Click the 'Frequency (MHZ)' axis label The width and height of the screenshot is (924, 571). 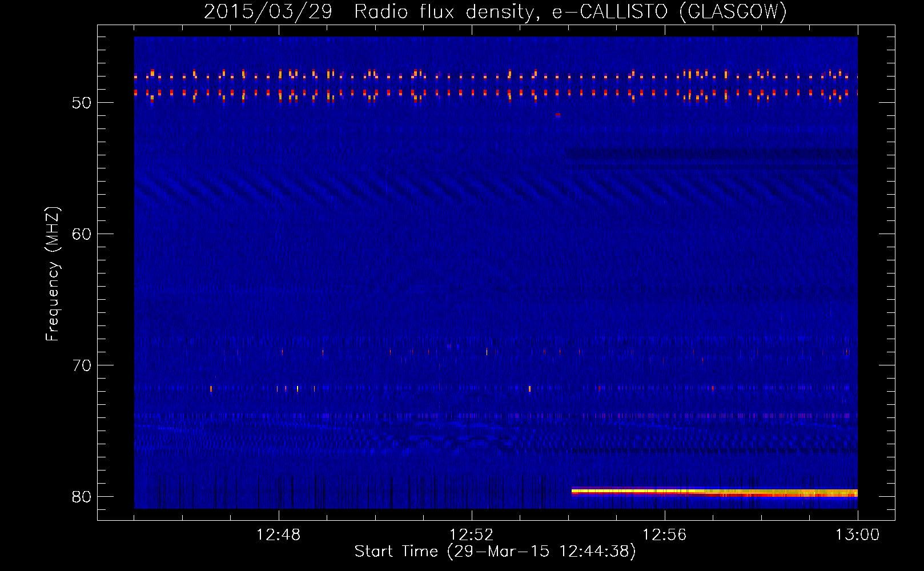pos(53,274)
